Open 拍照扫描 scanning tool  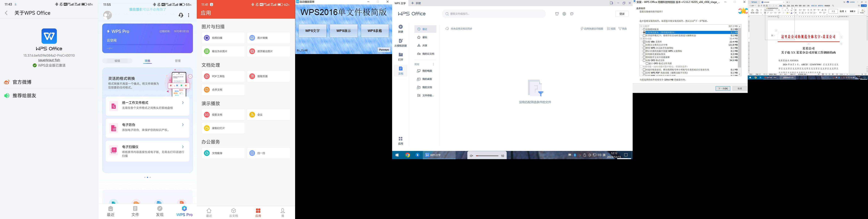coord(223,38)
